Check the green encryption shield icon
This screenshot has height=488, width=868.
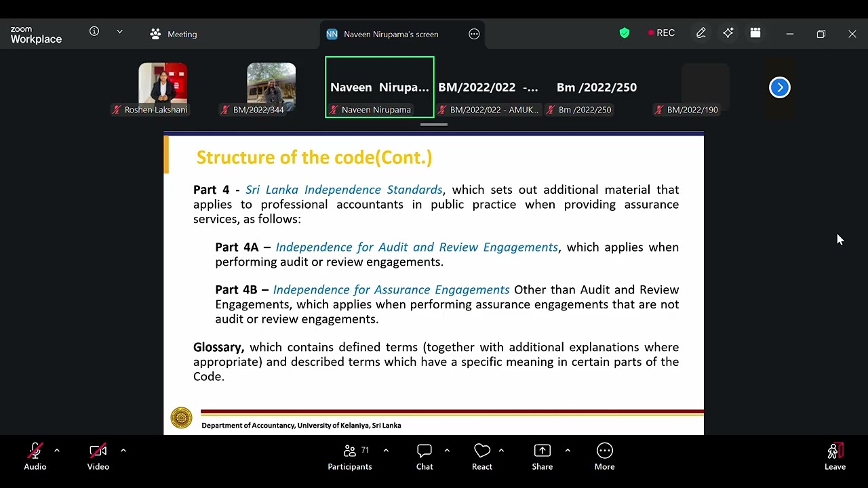pos(625,33)
